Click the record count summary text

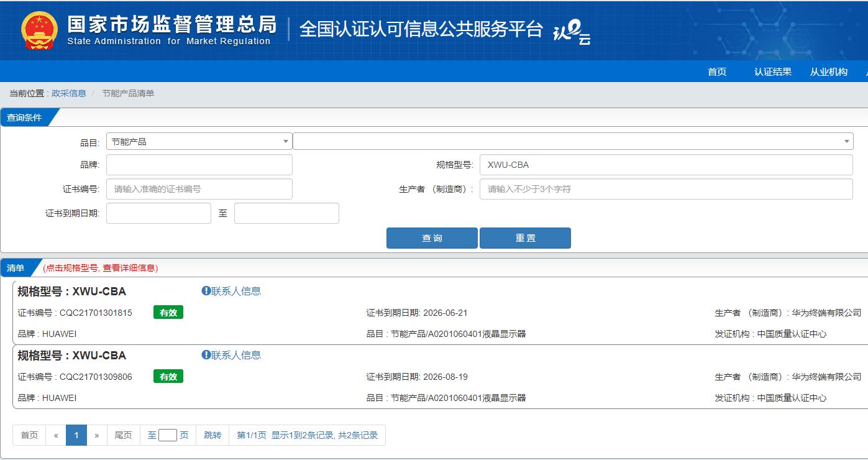(x=308, y=435)
